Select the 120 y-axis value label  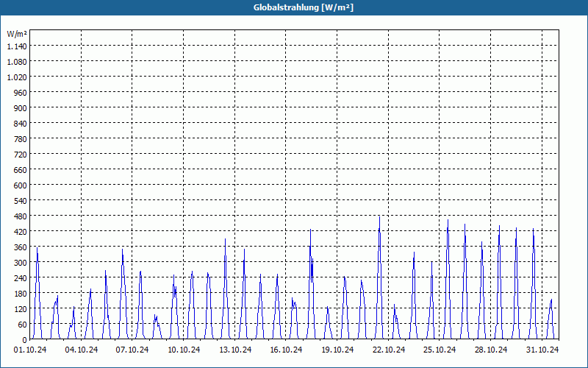coord(21,308)
